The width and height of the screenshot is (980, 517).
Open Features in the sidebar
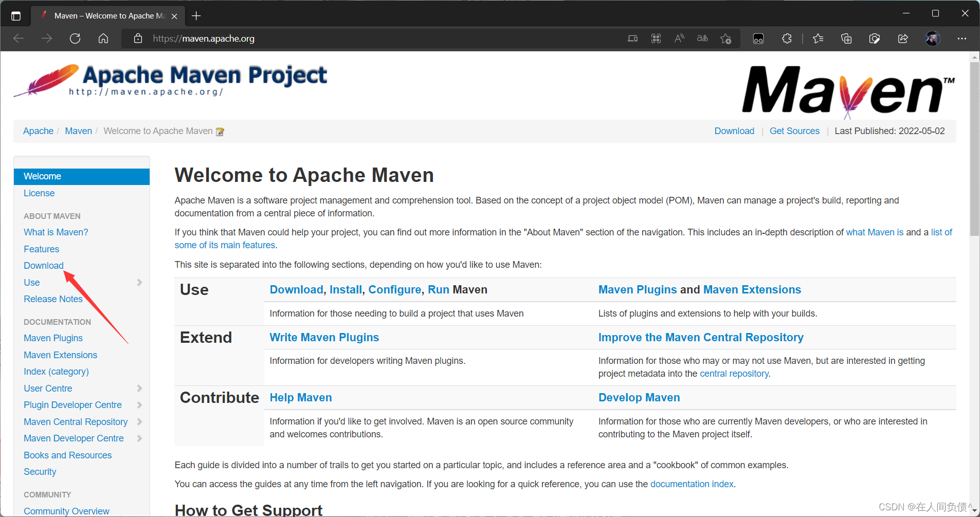point(42,249)
